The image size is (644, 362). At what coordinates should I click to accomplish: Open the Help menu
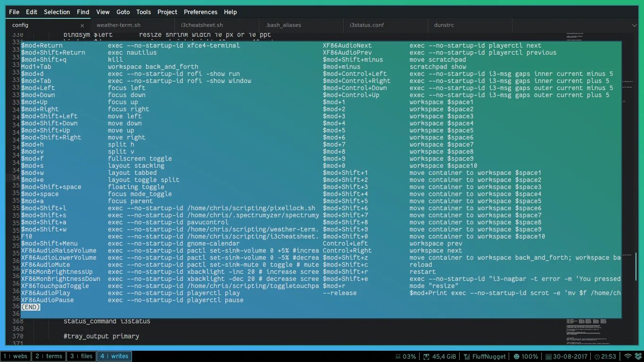231,12
